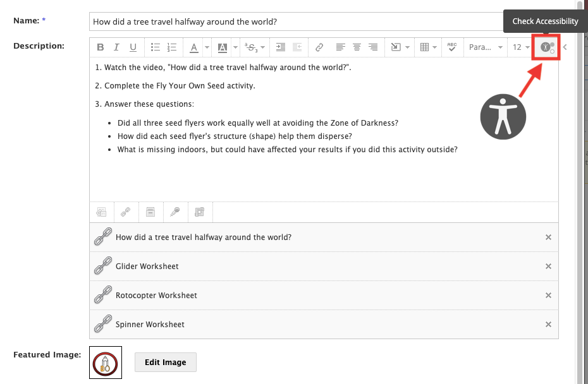Viewport: 588px width, 384px height.
Task: Open the font color dropdown arrow
Action: 207,47
